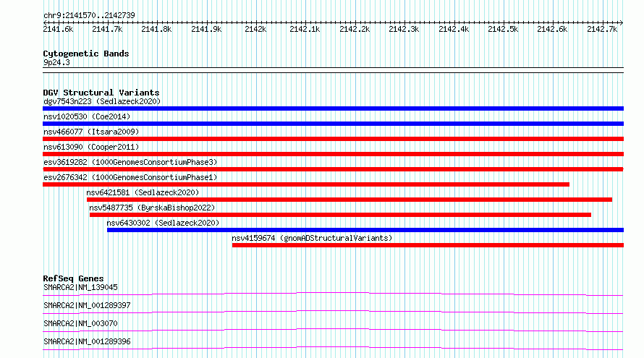Select the 2142.1k ruler position label
The image size is (644, 358).
tap(305, 29)
